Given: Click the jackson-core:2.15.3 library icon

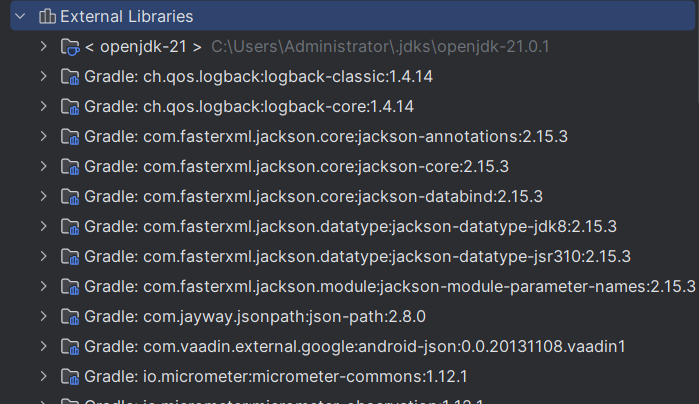Looking at the screenshot, I should click(x=70, y=166).
